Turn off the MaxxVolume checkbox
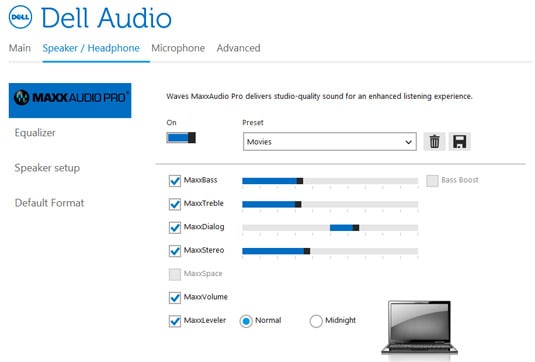This screenshot has width=535, height=362. (175, 298)
